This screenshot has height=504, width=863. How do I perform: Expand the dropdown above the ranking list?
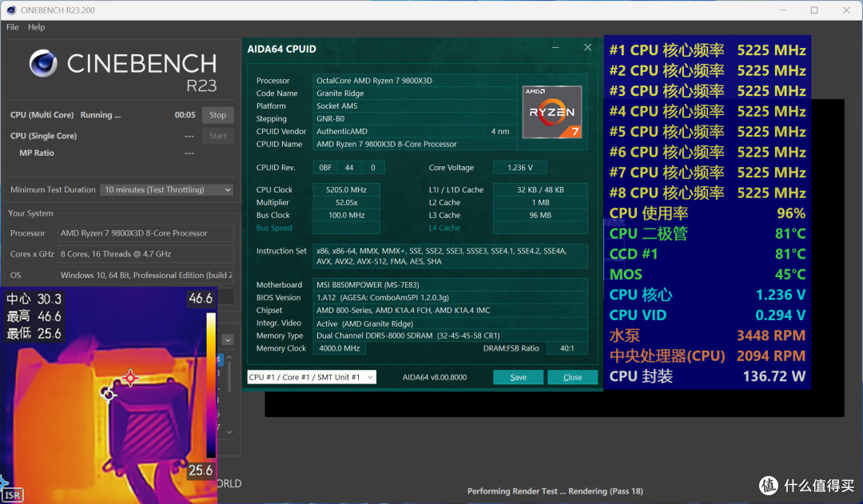pos(228,340)
